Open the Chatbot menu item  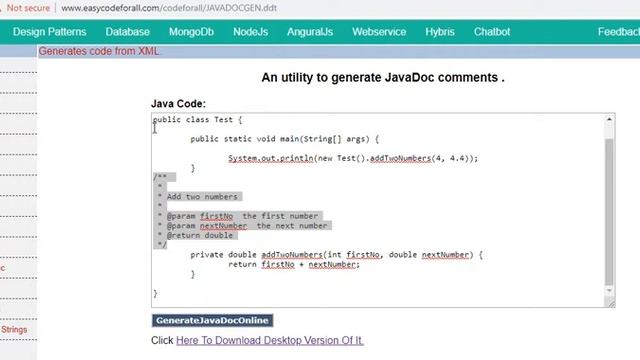tap(492, 32)
